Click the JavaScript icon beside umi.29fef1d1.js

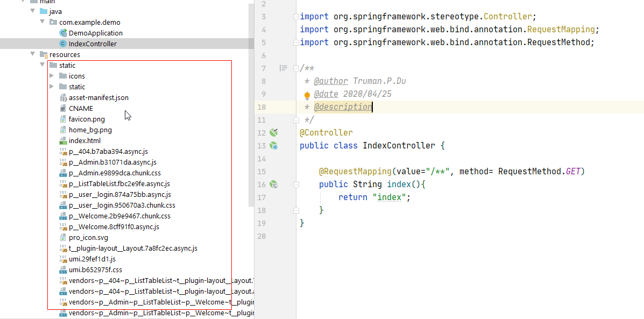tap(63, 259)
